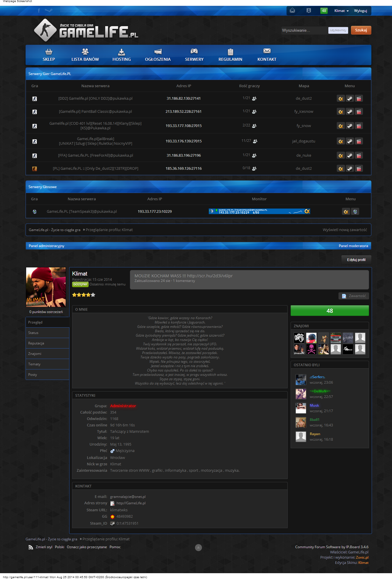Click the http://GameLife.pl website link

tap(131, 503)
